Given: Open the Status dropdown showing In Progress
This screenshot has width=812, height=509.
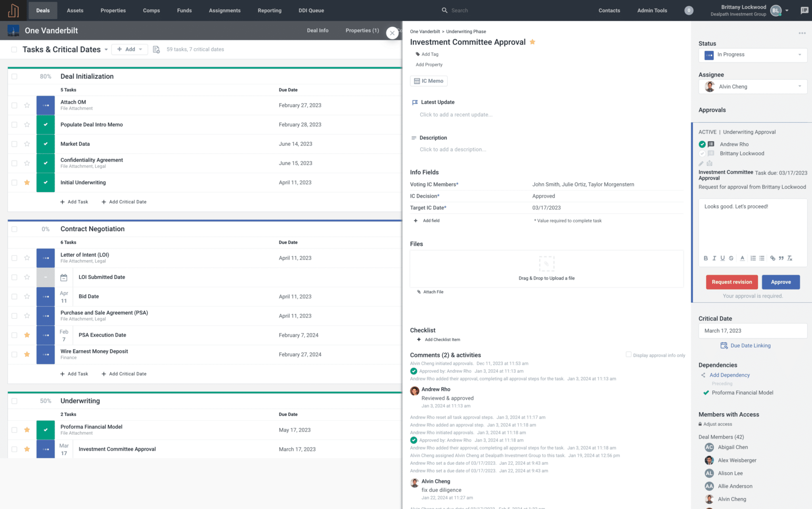Looking at the screenshot, I should pos(753,55).
